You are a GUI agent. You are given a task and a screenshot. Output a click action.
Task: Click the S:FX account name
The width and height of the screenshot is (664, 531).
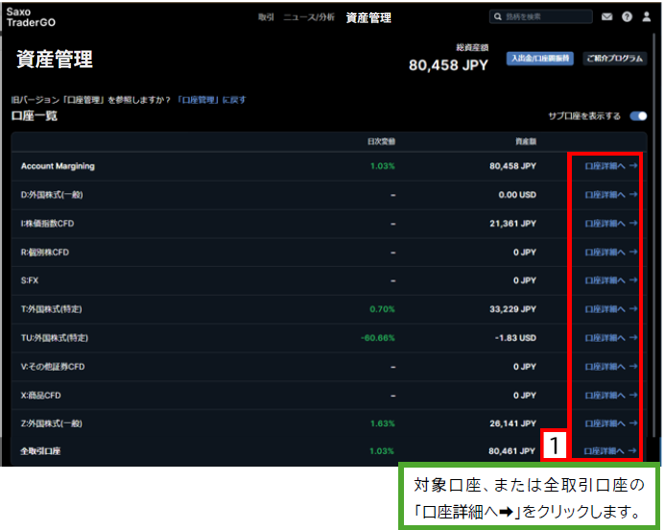coord(29,280)
